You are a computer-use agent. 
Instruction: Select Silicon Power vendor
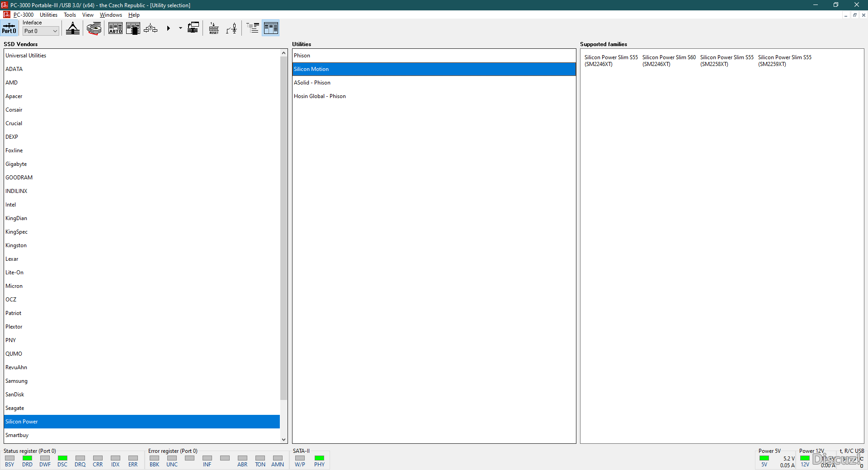(x=142, y=422)
